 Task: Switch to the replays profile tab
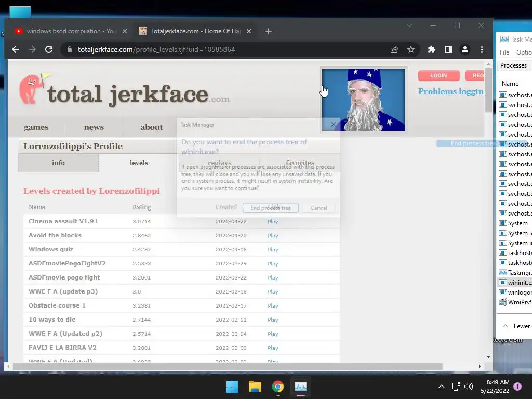point(220,163)
